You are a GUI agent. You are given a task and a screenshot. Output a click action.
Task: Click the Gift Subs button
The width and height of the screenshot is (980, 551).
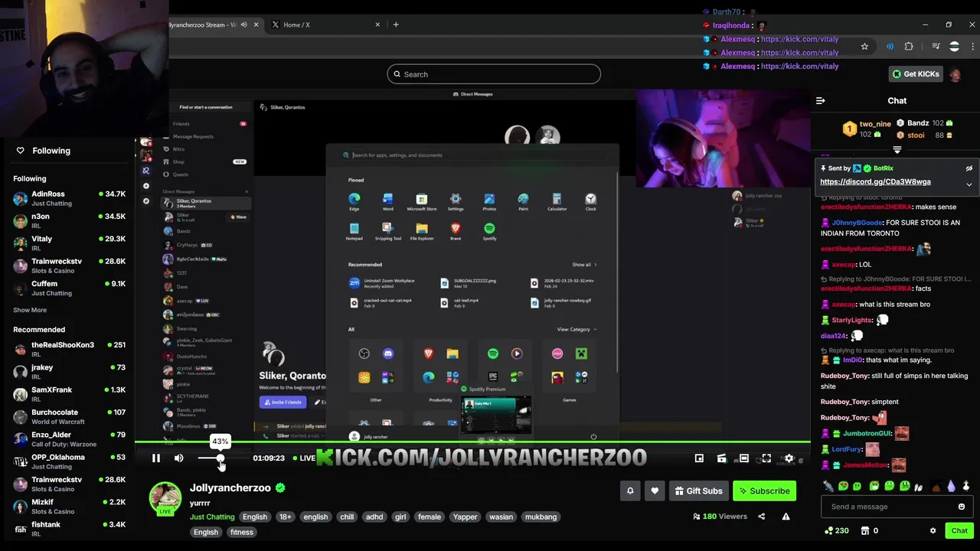pyautogui.click(x=698, y=491)
